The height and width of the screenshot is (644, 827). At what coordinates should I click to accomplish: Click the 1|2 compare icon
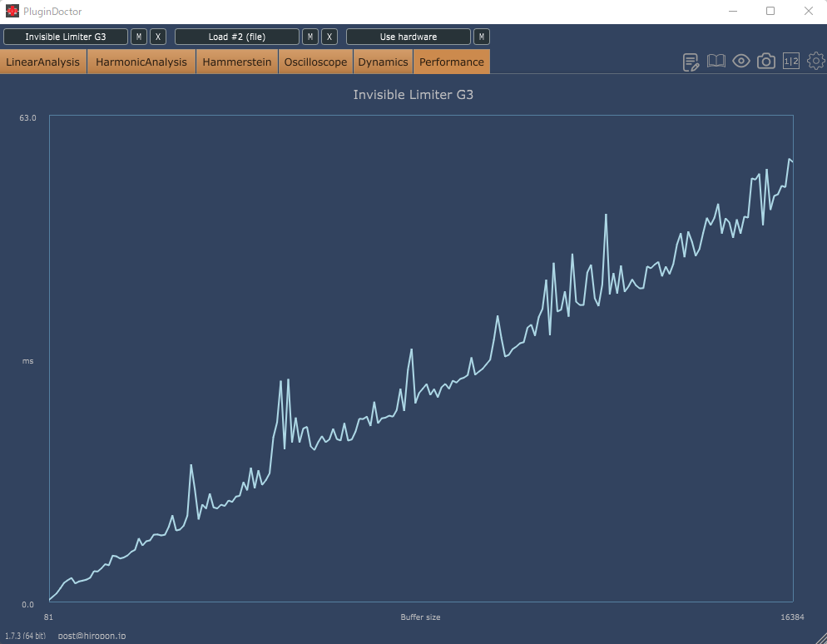[x=791, y=62]
